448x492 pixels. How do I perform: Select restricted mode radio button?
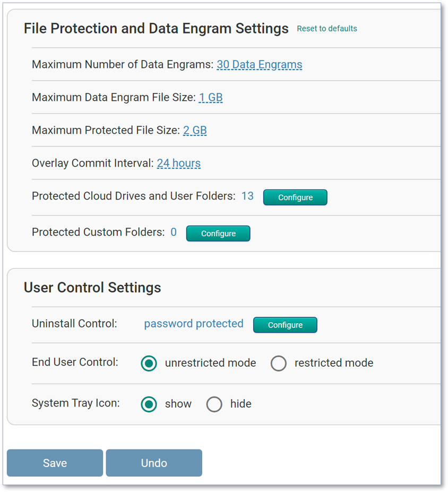[279, 364]
